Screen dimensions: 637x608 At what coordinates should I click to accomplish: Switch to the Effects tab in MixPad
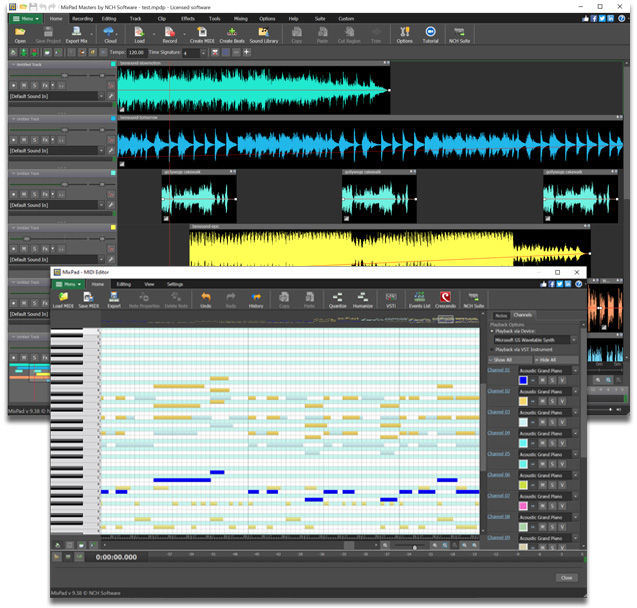click(x=188, y=19)
